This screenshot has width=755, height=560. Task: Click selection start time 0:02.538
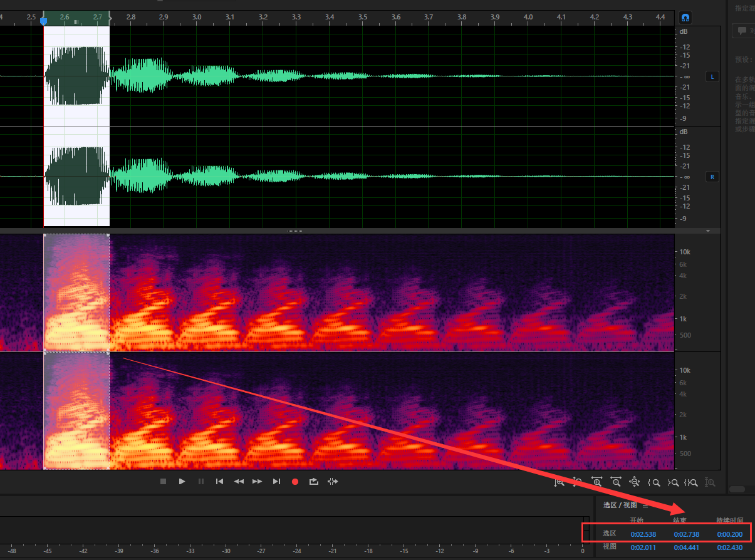(x=643, y=534)
